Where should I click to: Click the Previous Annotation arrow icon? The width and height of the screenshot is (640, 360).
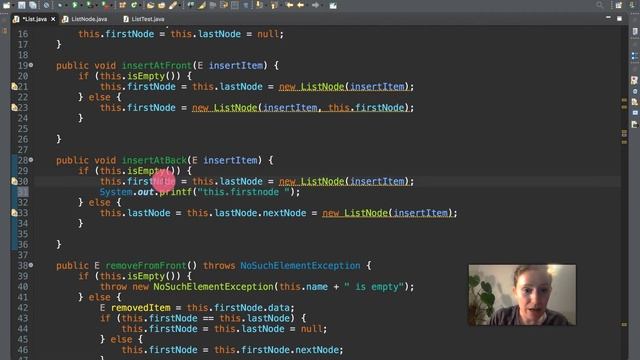click(274, 5)
